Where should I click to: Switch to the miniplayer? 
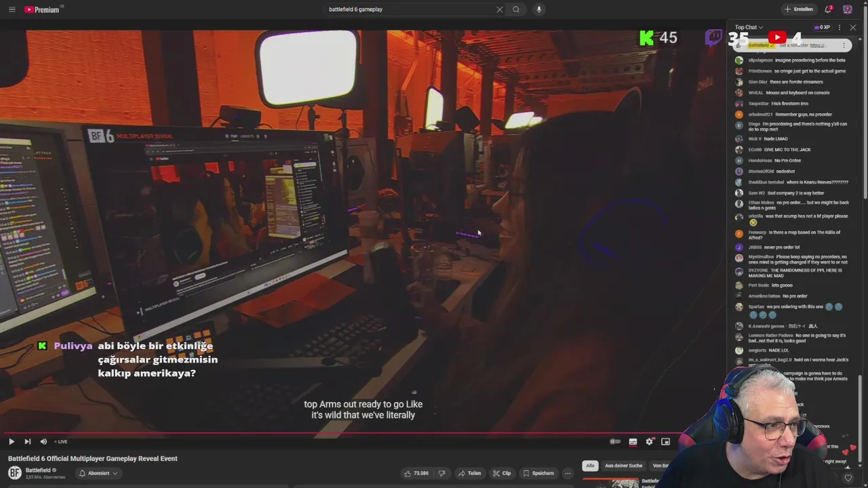click(666, 442)
